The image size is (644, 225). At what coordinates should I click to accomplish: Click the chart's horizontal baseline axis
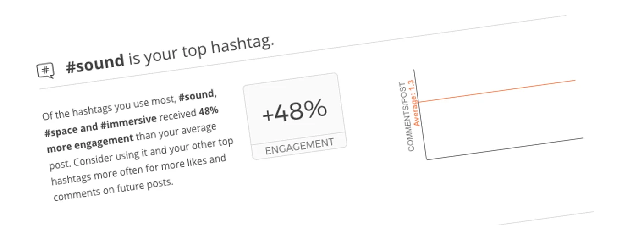pos(505,148)
